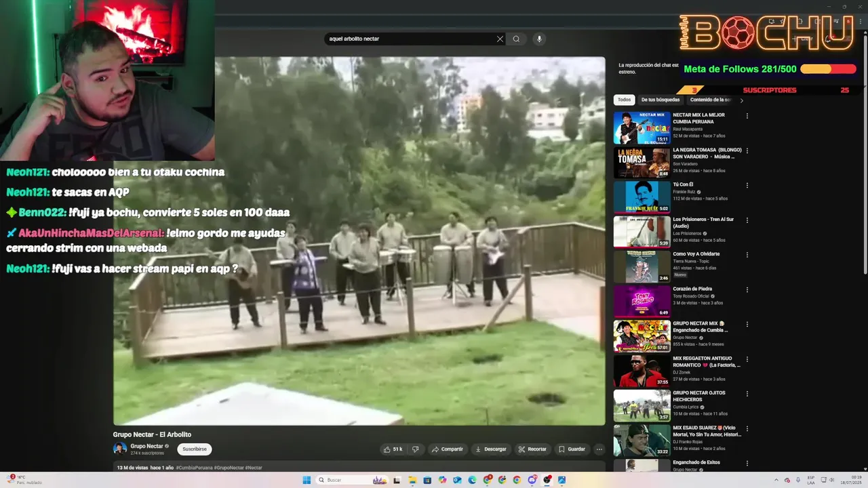Open options for Como Voy A Olvidarte

pyautogui.click(x=747, y=255)
